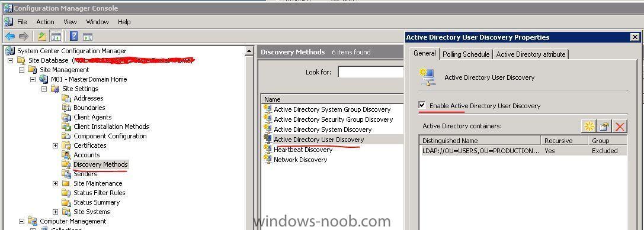This screenshot has width=644, height=230.
Task: Open the File menu
Action: (x=22, y=22)
